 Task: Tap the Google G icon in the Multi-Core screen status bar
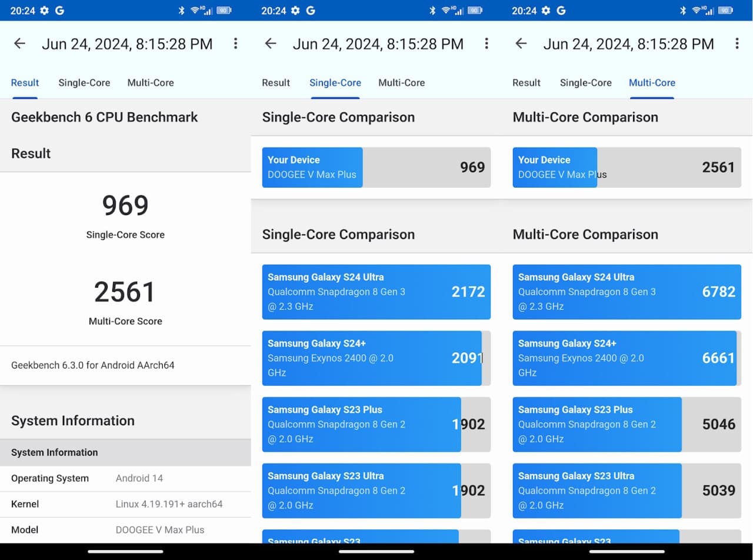(x=561, y=11)
